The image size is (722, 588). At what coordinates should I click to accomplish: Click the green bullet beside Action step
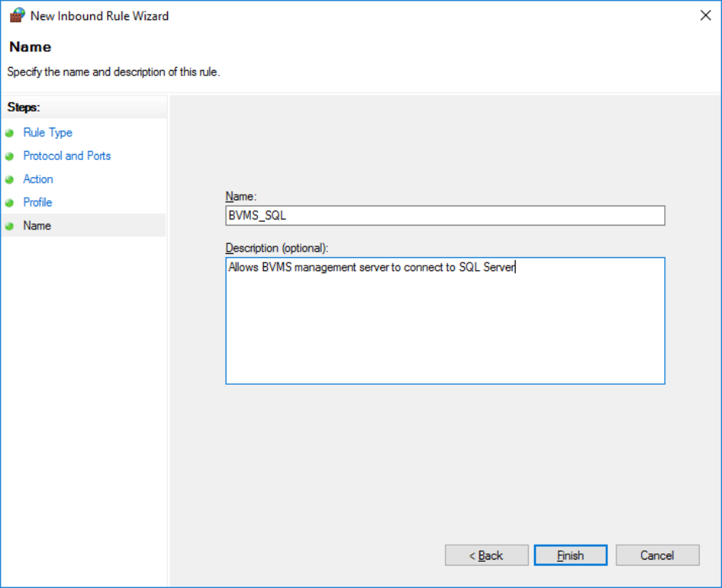10,179
